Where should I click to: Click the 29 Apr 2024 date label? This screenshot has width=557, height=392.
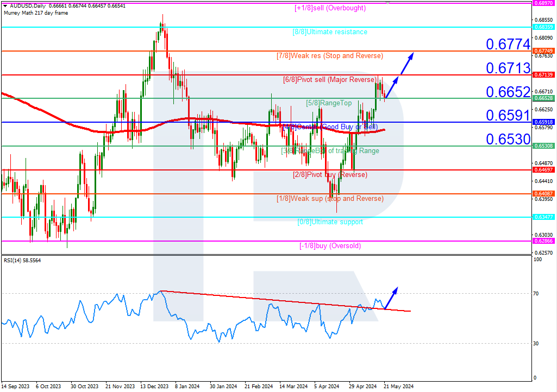coord(362,387)
